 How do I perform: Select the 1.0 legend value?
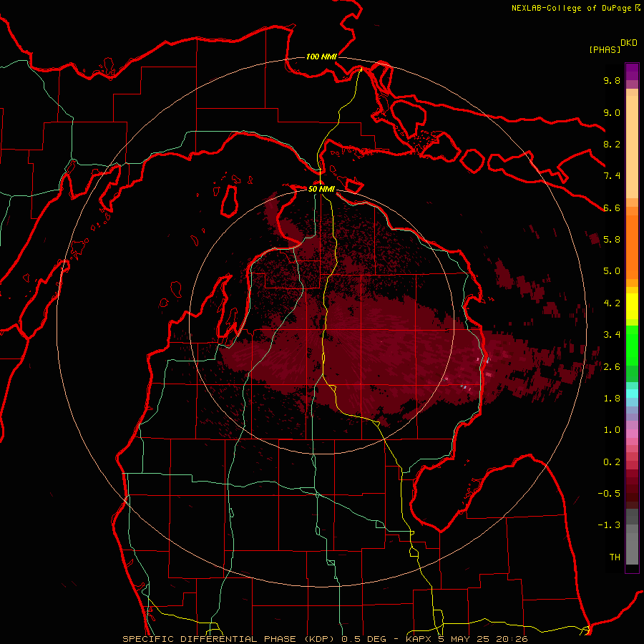coord(612,430)
